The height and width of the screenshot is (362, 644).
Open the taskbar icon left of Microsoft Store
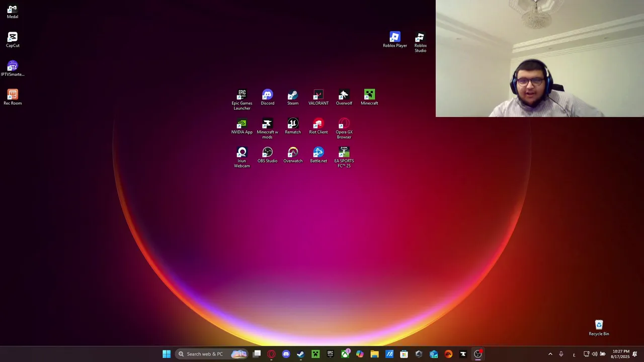click(x=389, y=354)
